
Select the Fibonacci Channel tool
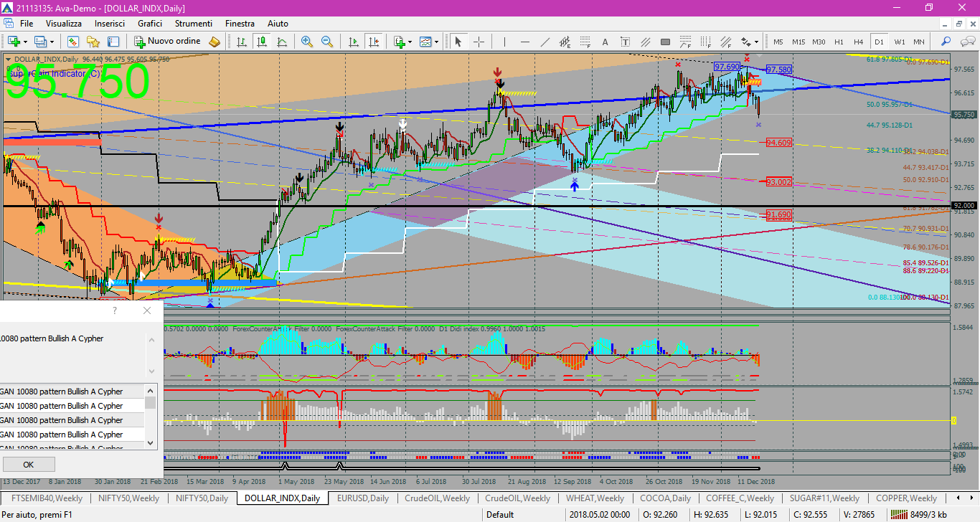point(725,42)
